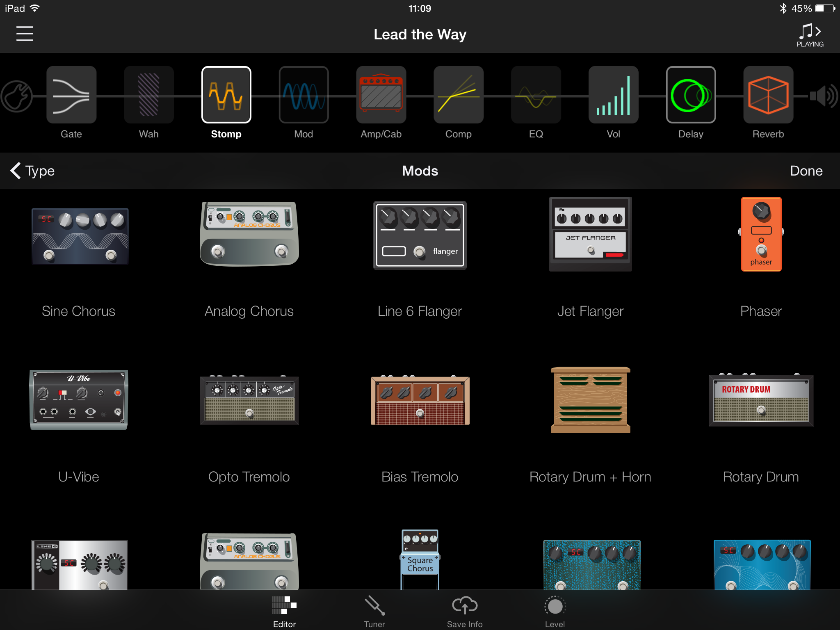840x630 pixels.
Task: Tap the Lead the Way preset title
Action: coord(420,34)
